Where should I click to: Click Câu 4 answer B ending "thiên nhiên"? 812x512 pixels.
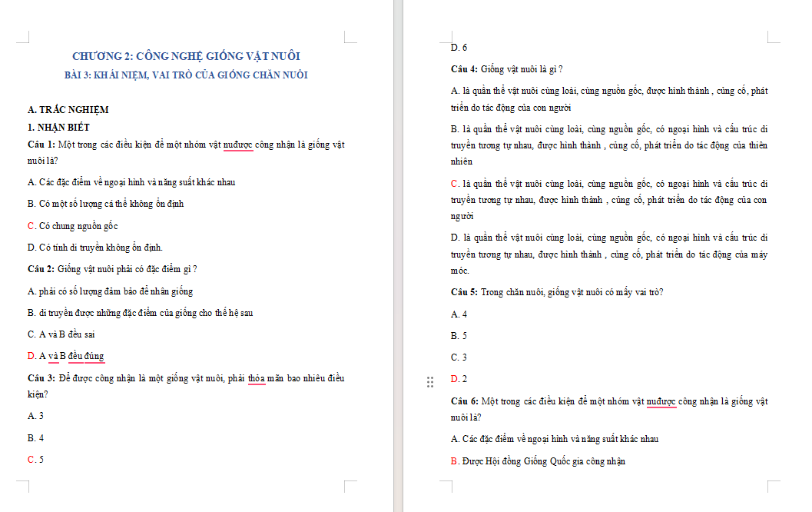coord(609,145)
